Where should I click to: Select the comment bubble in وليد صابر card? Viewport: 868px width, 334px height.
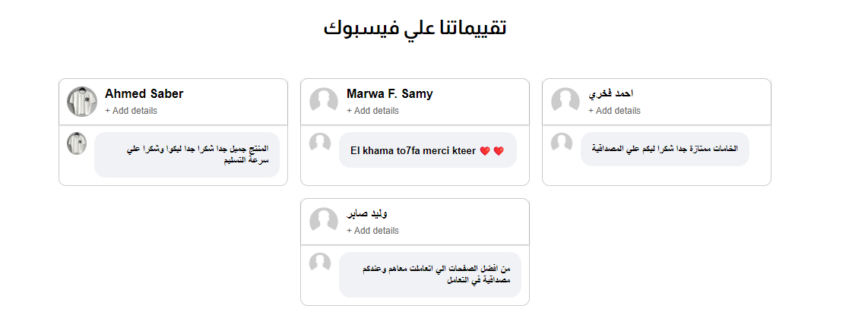point(430,275)
